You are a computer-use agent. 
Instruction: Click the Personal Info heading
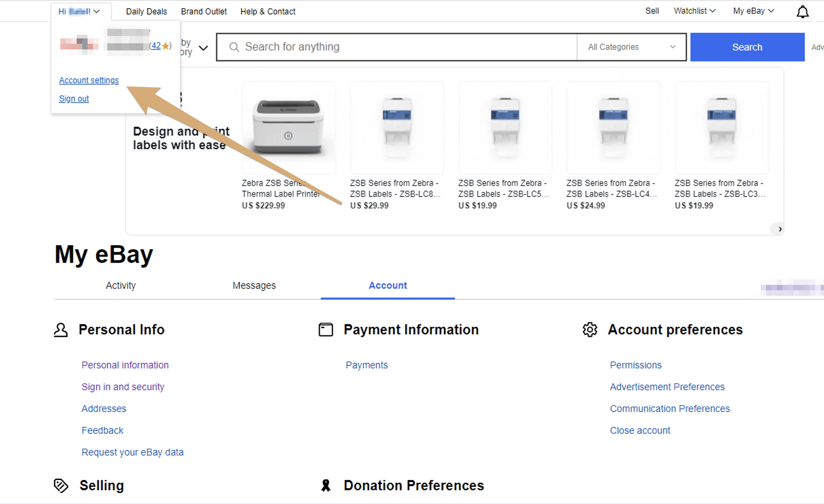pos(122,330)
